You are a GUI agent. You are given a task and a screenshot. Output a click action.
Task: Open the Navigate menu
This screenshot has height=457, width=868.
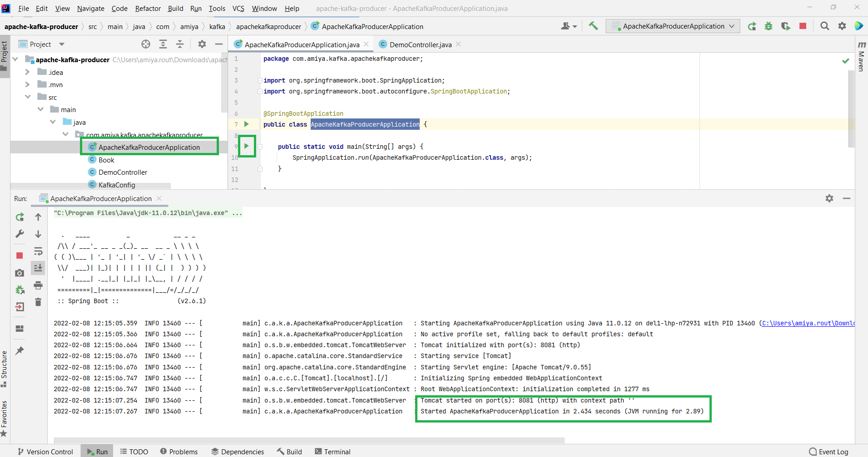(x=91, y=8)
